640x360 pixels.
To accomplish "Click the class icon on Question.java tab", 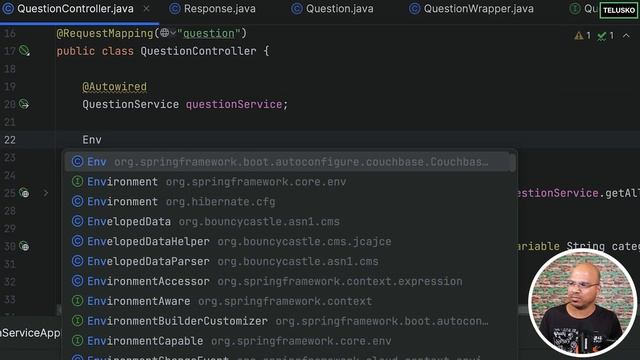I will (297, 9).
